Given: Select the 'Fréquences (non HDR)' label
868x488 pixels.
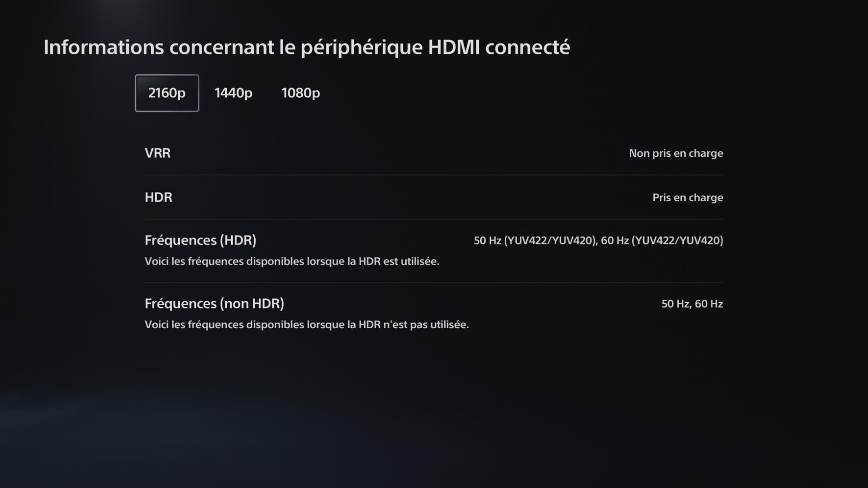Looking at the screenshot, I should 214,304.
